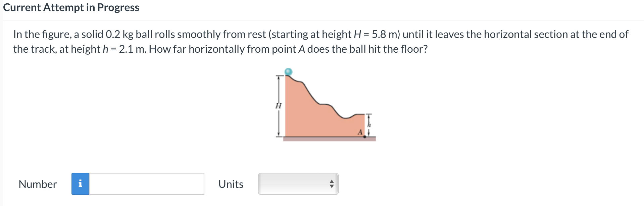Click inside the Number input box
This screenshot has height=206, width=644.
146,184
